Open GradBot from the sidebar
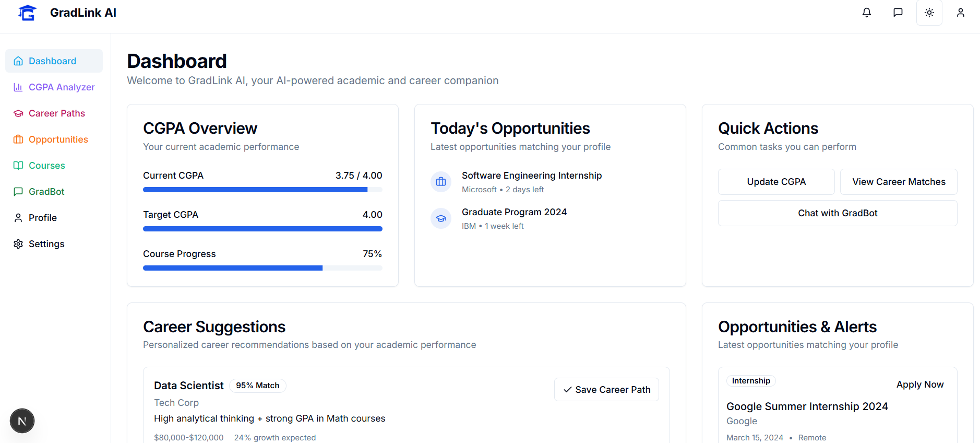The height and width of the screenshot is (443, 980). [x=46, y=192]
